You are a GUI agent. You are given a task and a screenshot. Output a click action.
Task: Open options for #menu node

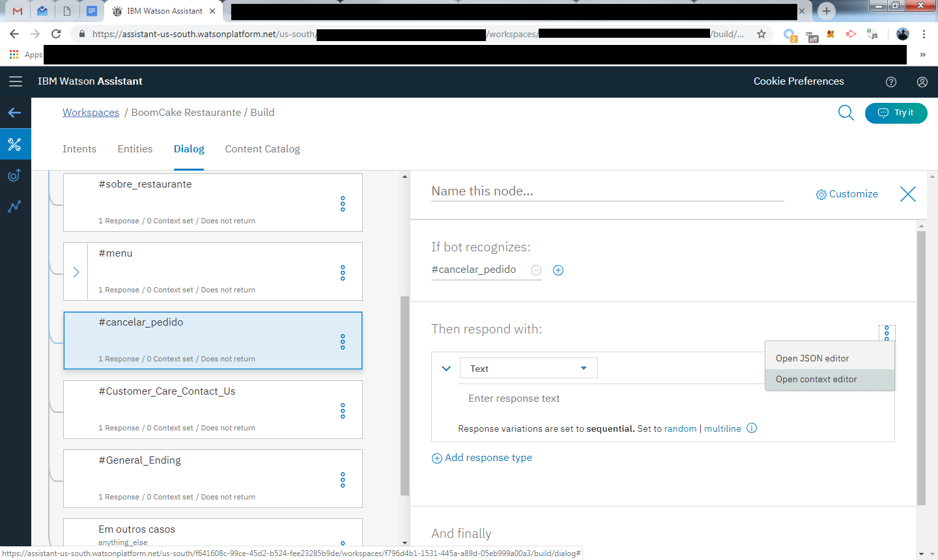click(x=343, y=273)
